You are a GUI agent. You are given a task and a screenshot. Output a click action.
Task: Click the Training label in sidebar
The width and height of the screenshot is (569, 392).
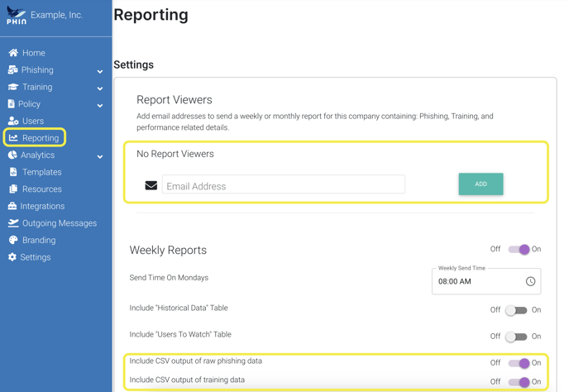(37, 87)
